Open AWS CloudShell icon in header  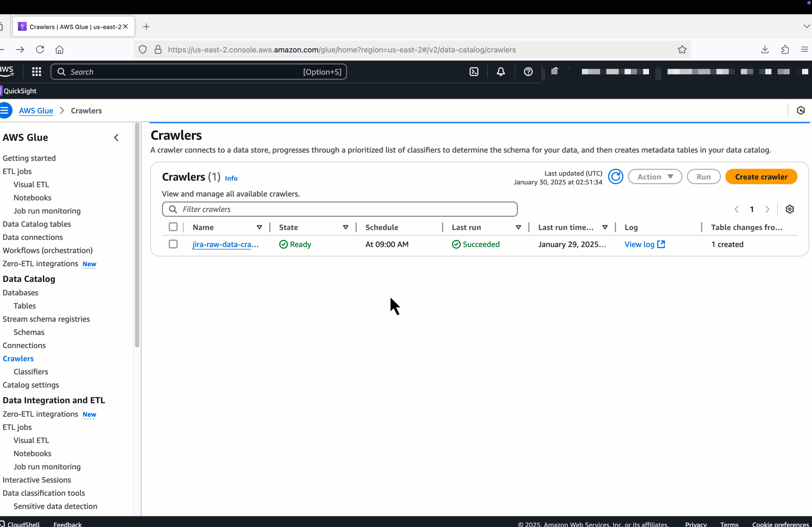[x=474, y=72]
